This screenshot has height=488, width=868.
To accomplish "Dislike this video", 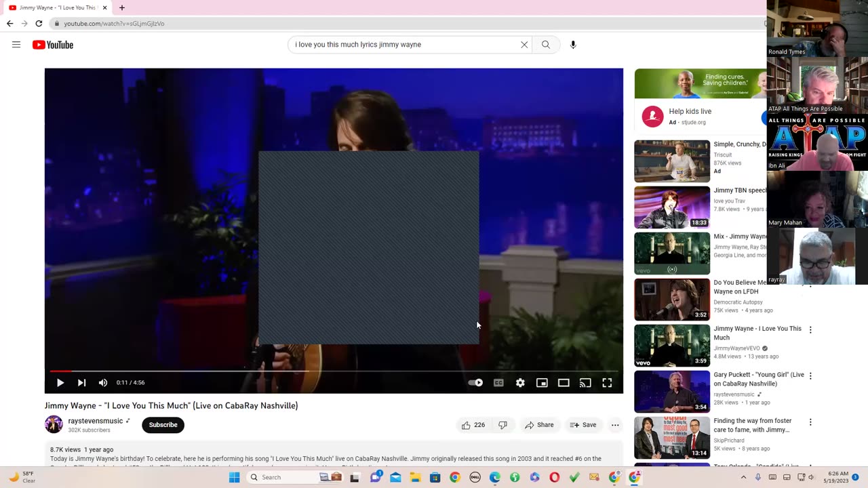I will [502, 425].
